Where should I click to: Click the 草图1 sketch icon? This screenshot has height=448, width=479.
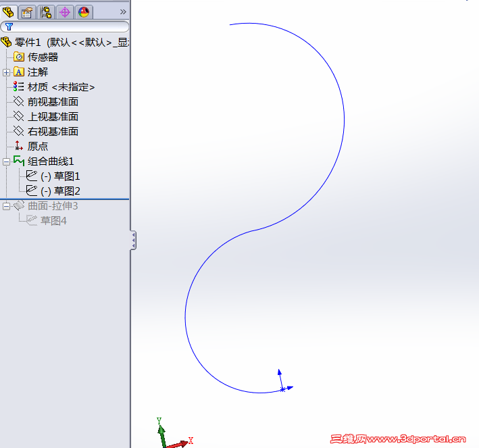(32, 176)
